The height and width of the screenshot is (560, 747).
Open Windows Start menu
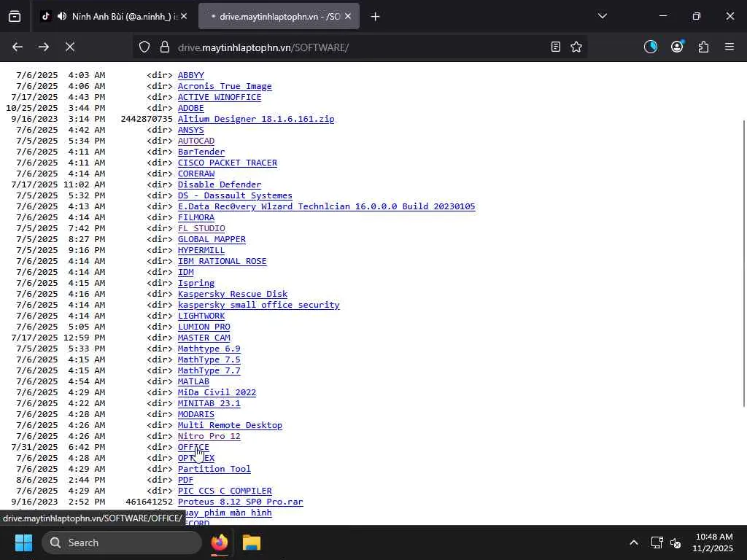(23, 542)
